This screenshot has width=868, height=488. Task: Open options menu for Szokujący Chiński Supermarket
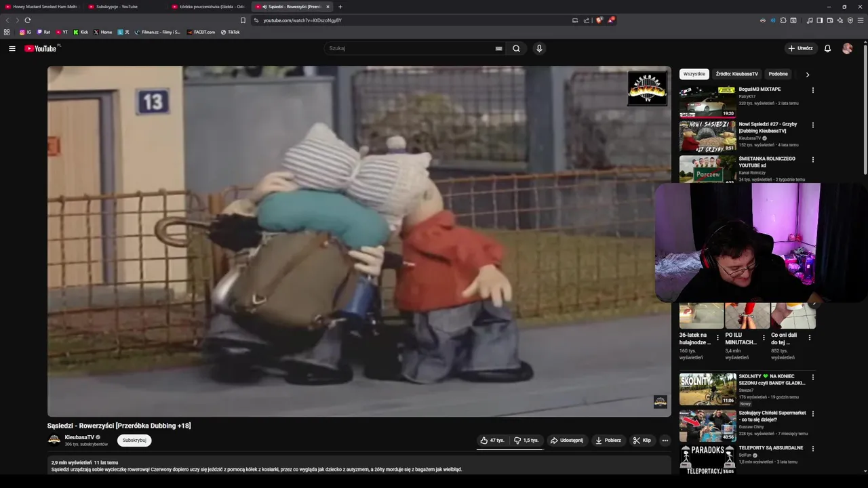pos(812,414)
